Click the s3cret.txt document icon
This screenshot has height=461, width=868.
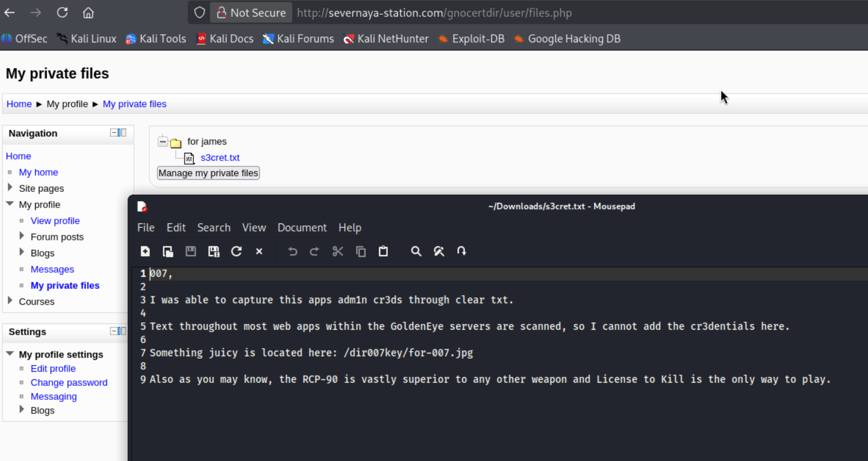189,158
